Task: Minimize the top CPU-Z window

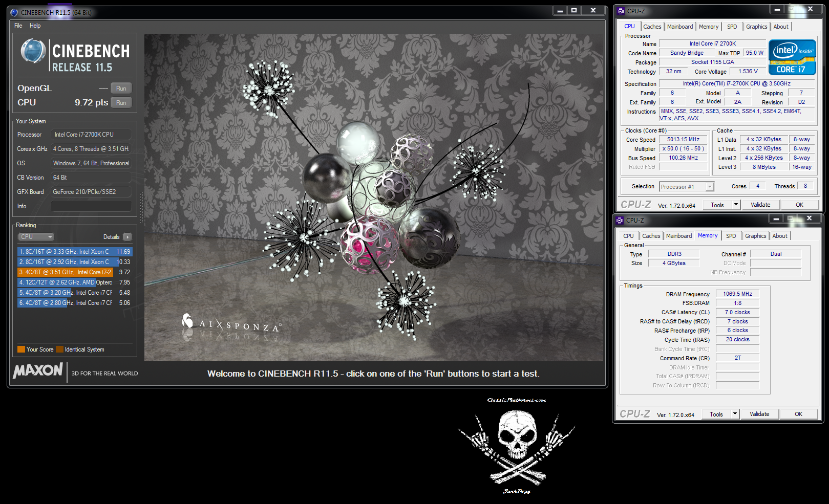Action: 777,9
